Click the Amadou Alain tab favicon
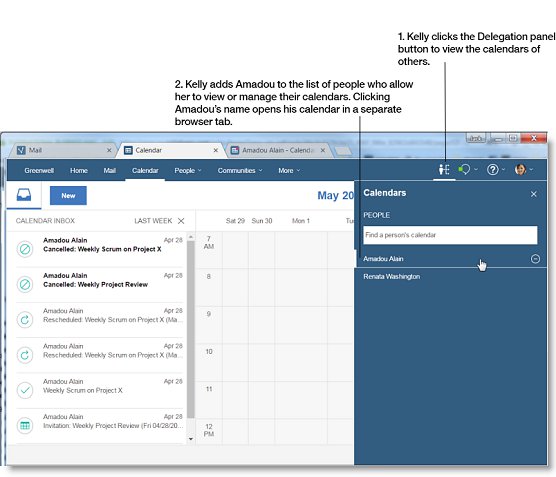The height and width of the screenshot is (477, 556). point(235,150)
